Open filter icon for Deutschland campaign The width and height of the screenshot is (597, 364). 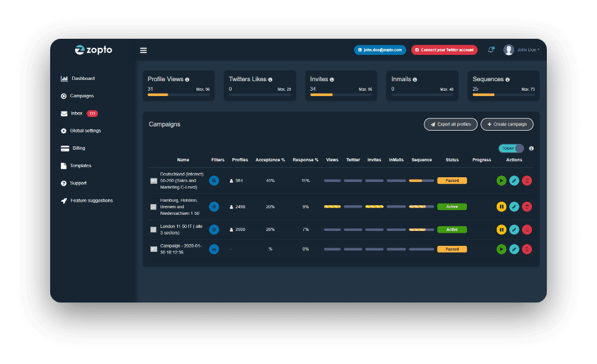point(214,180)
